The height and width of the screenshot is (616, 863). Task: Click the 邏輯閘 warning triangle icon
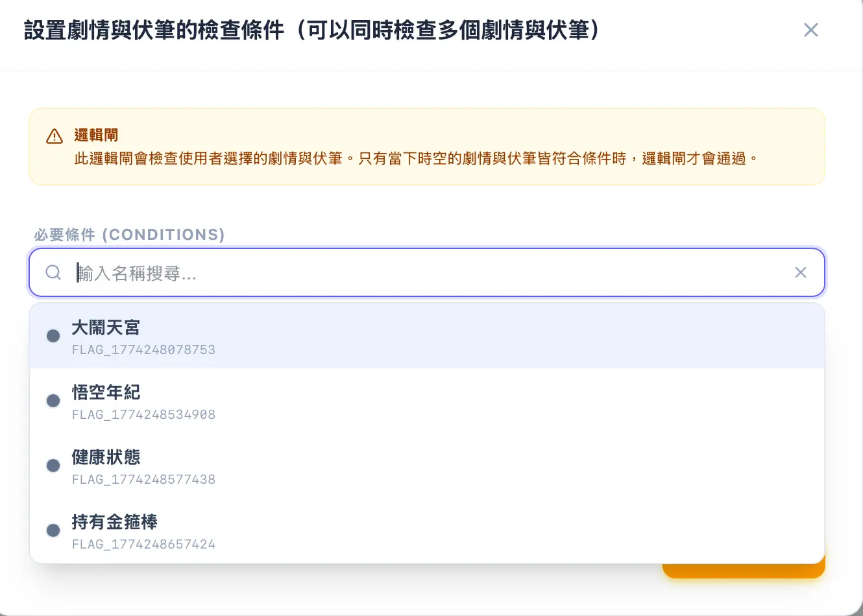coord(55,136)
